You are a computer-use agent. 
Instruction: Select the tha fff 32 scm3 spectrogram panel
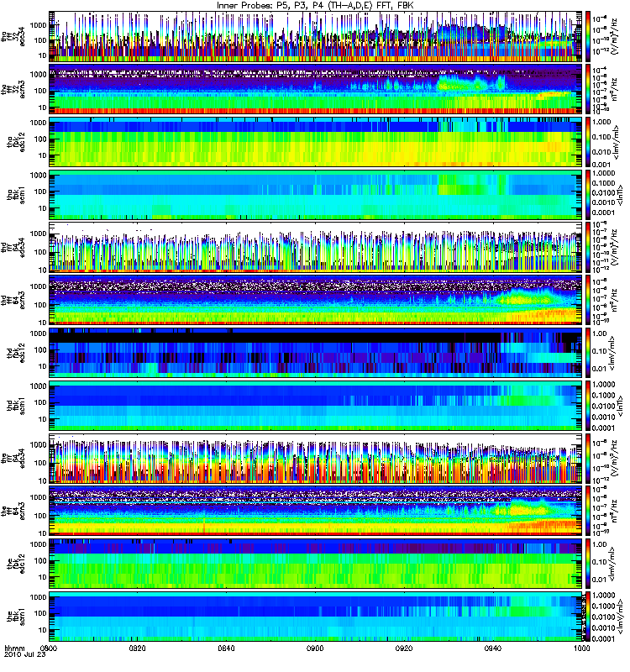click(316, 89)
